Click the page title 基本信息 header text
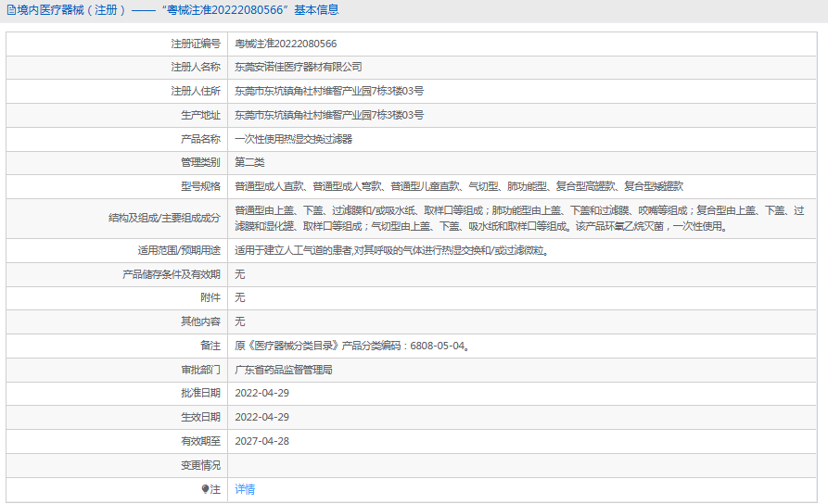The image size is (828, 504). 316,10
